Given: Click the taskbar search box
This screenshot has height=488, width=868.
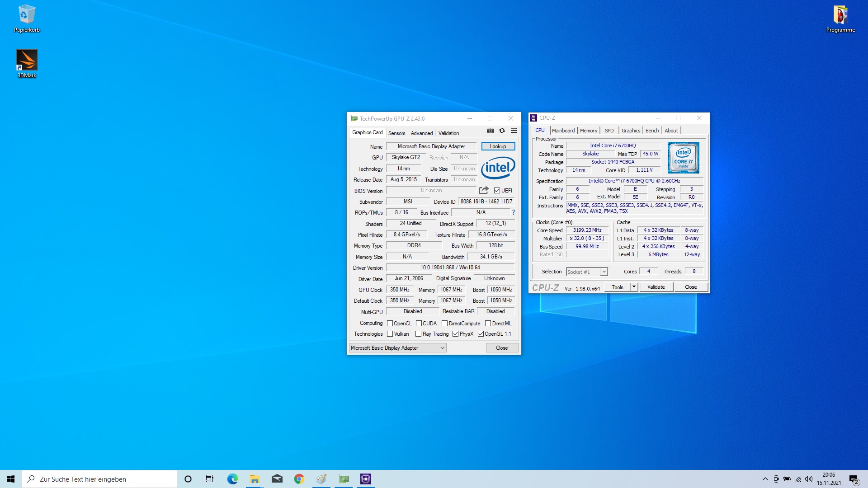Looking at the screenshot, I should tap(99, 479).
